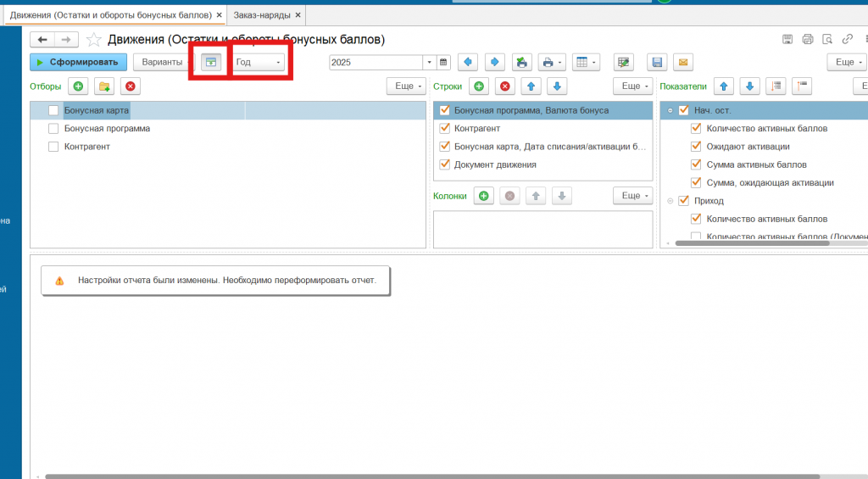Send report by email envelope icon
868x479 pixels.
click(682, 62)
